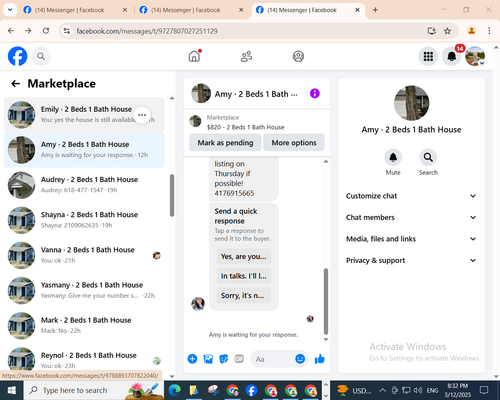This screenshot has width=500, height=400.
Task: Open the Friends icon in top navigation
Action: tap(246, 56)
